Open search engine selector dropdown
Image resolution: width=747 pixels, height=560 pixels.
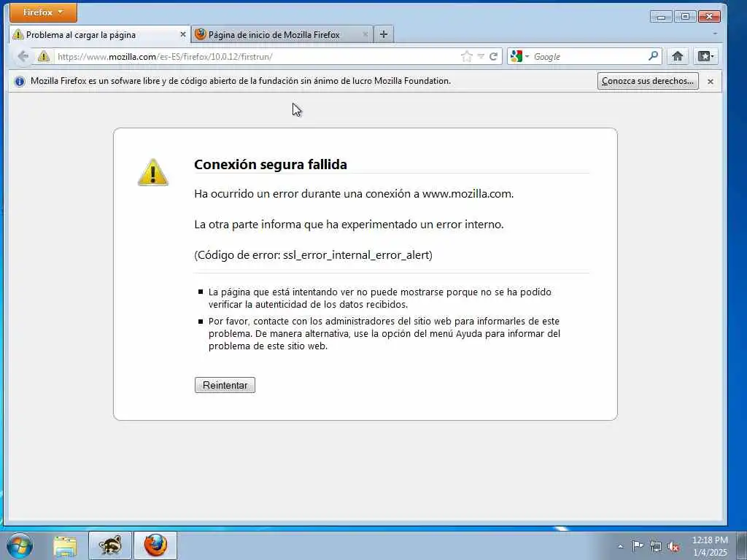(x=519, y=57)
